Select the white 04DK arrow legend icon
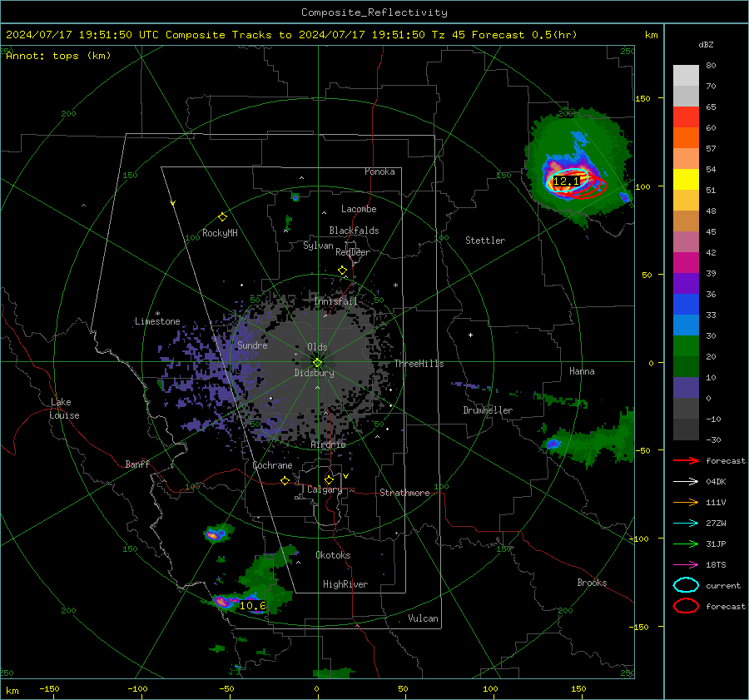The width and height of the screenshot is (749, 700). click(x=686, y=481)
